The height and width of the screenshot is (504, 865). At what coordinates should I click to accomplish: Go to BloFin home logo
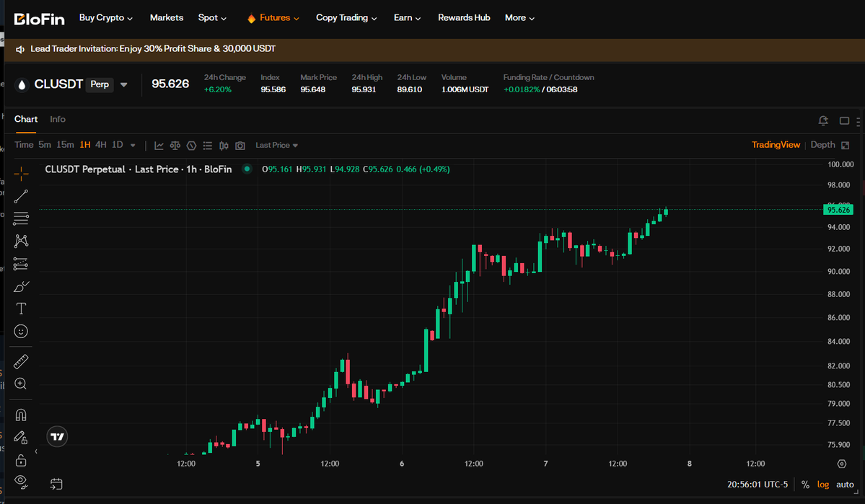(39, 19)
